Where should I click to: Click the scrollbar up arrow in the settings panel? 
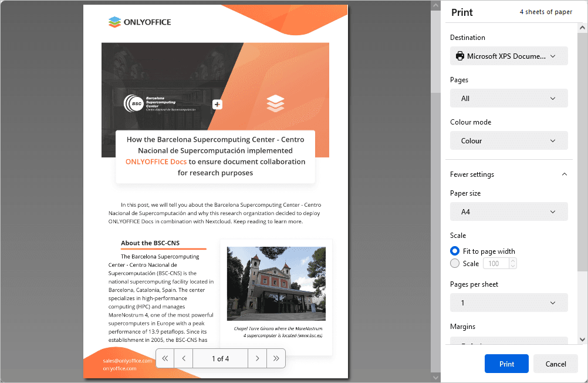pyautogui.click(x=583, y=26)
